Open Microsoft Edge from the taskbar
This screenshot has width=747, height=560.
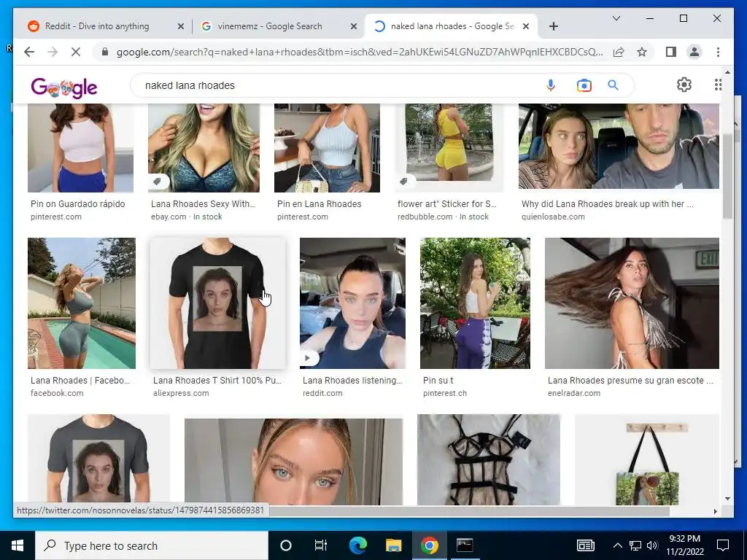pyautogui.click(x=357, y=545)
